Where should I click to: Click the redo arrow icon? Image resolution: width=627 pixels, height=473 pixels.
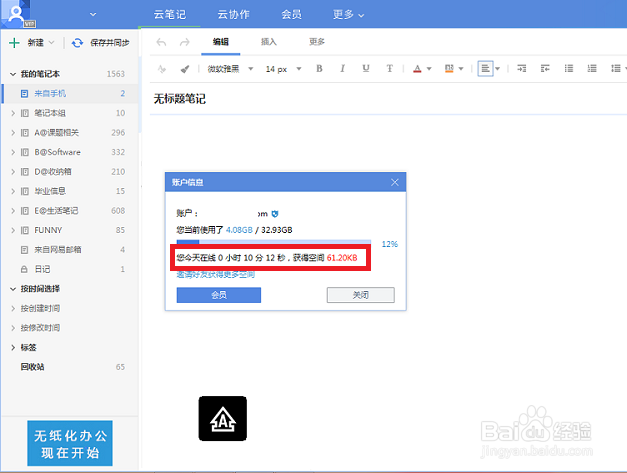click(x=184, y=42)
